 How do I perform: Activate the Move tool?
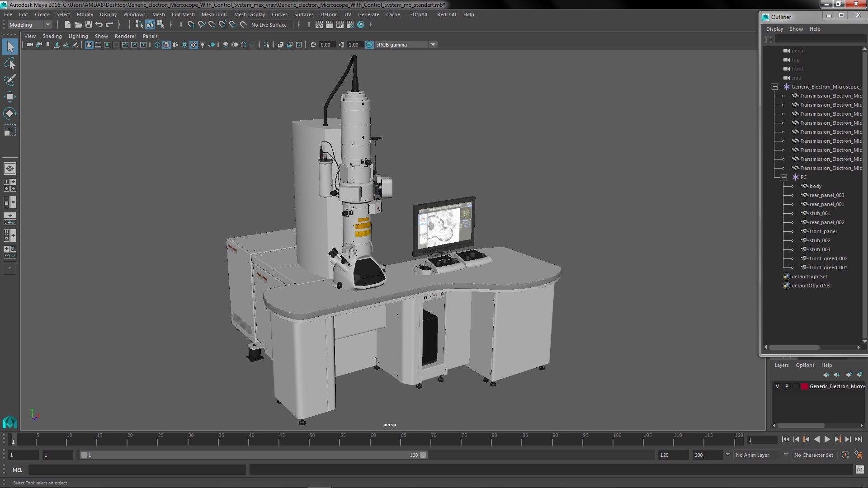coord(9,97)
